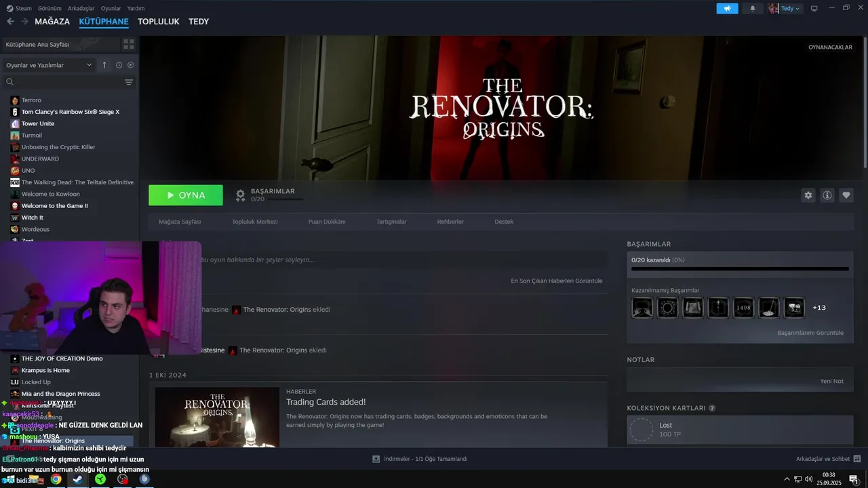Open the Puan Dükkânı link

click(x=327, y=222)
